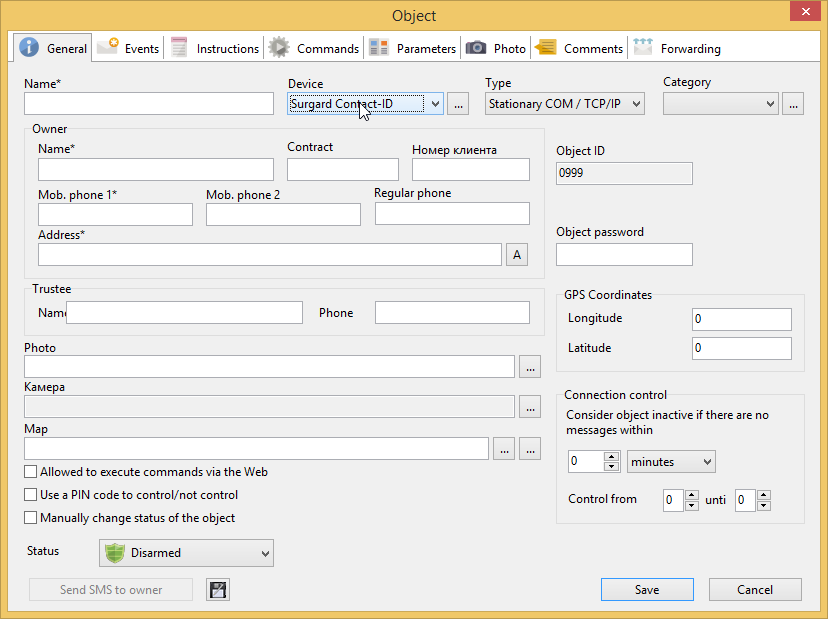
Task: Click the floppy disk save-SMS icon
Action: tap(217, 589)
